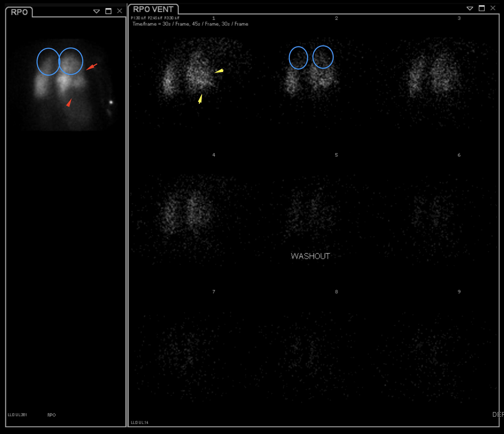Image resolution: width=504 pixels, height=434 pixels.
Task: Maximize the RPO perfusion panel
Action: point(108,11)
